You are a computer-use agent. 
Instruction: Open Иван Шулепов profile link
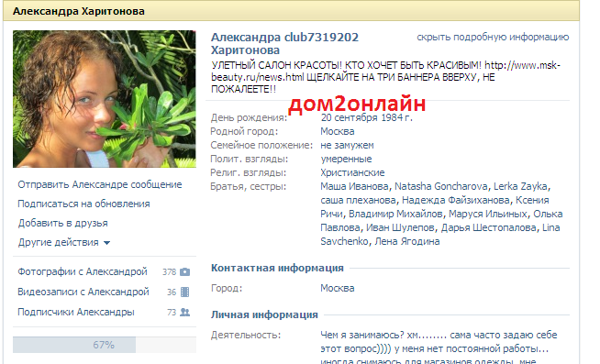coord(400,228)
